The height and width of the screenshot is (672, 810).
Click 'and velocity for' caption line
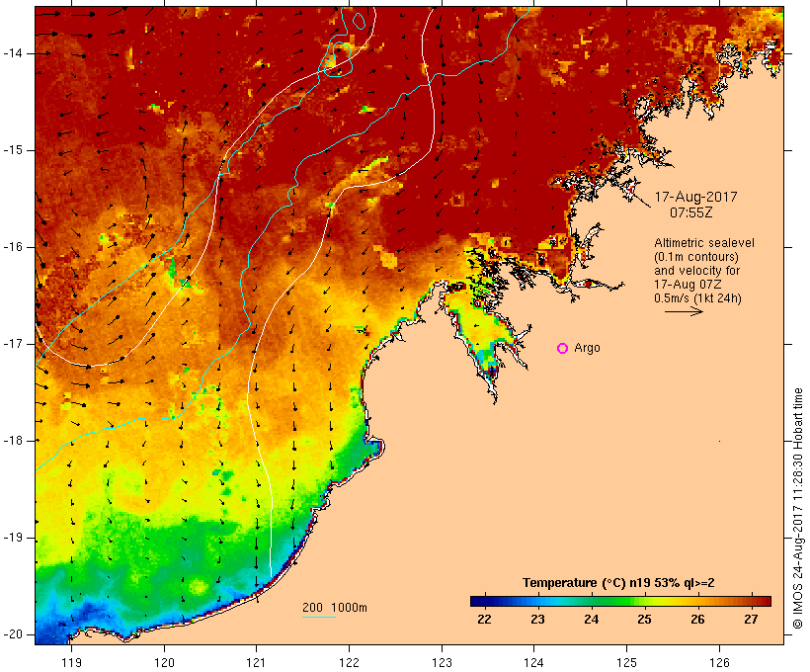pyautogui.click(x=696, y=271)
